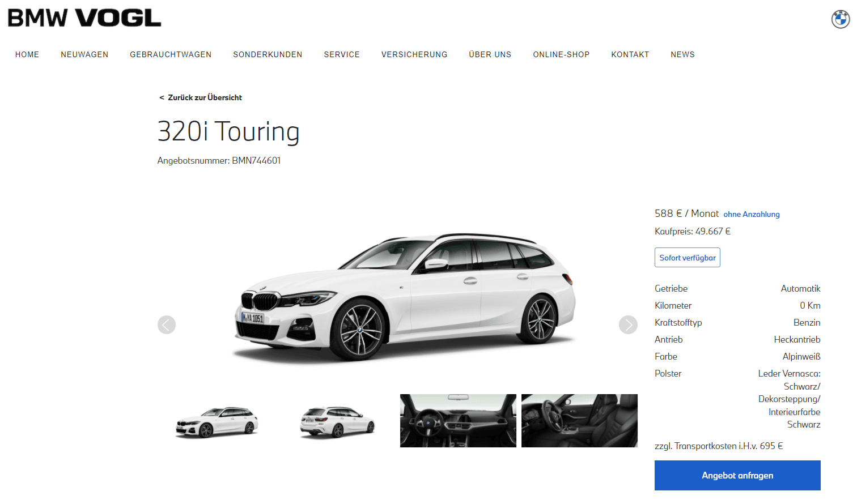
Task: Select the front seats interior thumbnail
Action: click(x=579, y=421)
